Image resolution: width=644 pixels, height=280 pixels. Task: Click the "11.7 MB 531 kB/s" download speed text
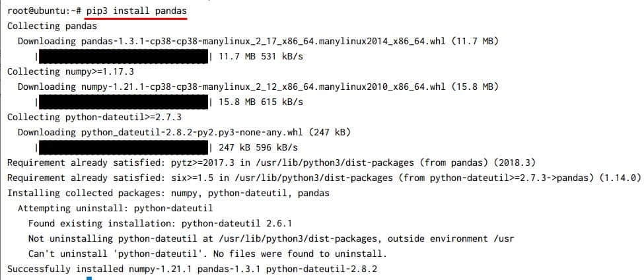point(260,57)
